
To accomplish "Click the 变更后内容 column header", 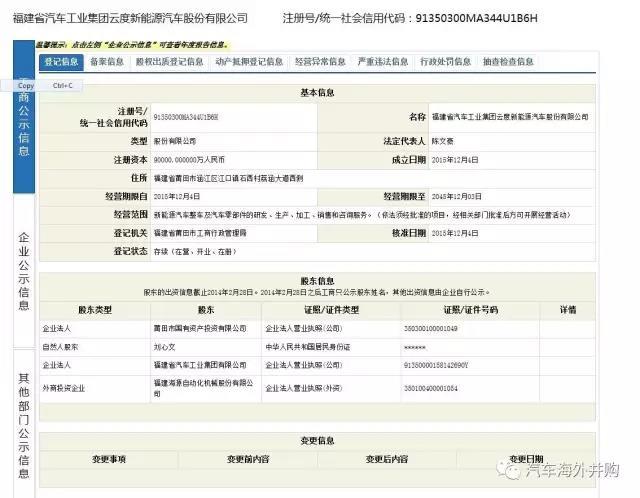I will tap(387, 459).
